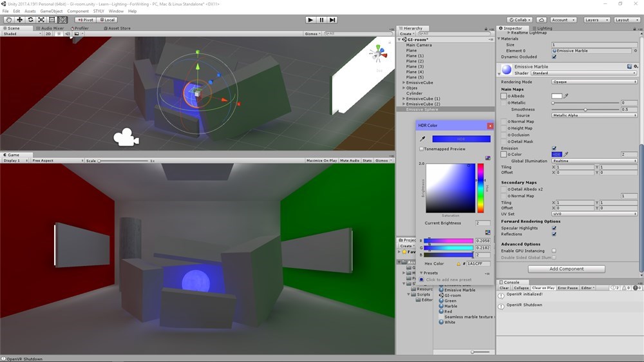Open Source Metallic Alpha dropdown
Screen dimensions: 644x362
coord(594,115)
